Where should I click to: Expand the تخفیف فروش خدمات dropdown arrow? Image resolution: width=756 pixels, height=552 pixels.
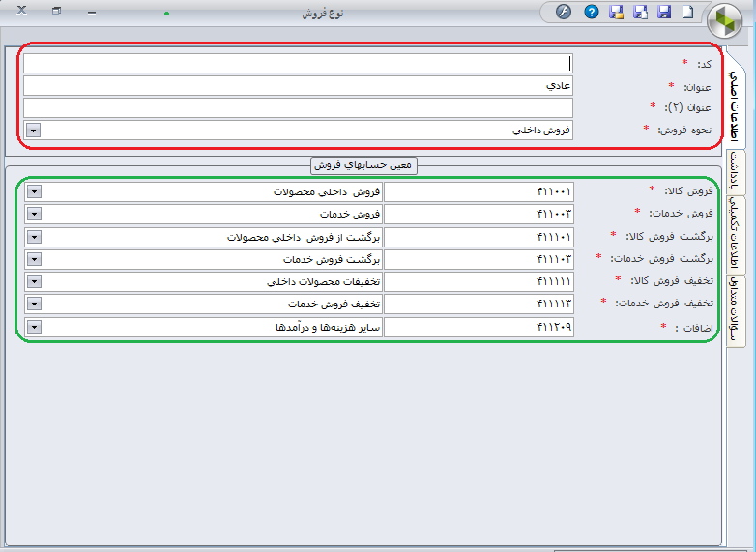(x=34, y=304)
